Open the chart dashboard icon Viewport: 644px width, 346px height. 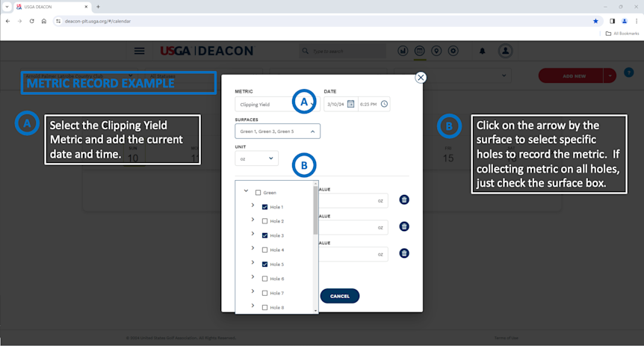(403, 51)
